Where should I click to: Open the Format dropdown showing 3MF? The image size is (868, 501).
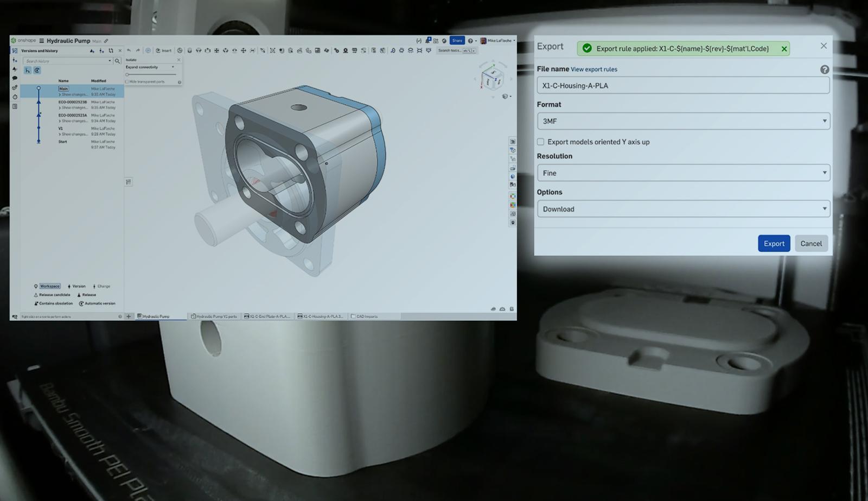click(683, 121)
